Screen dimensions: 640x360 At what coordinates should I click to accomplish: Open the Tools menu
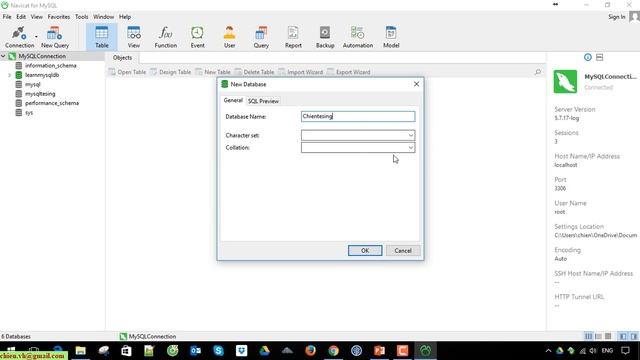tap(82, 17)
